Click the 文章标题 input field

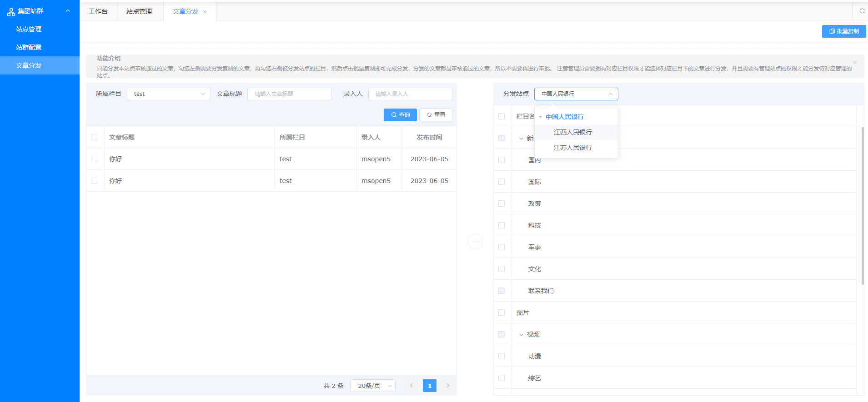click(289, 94)
